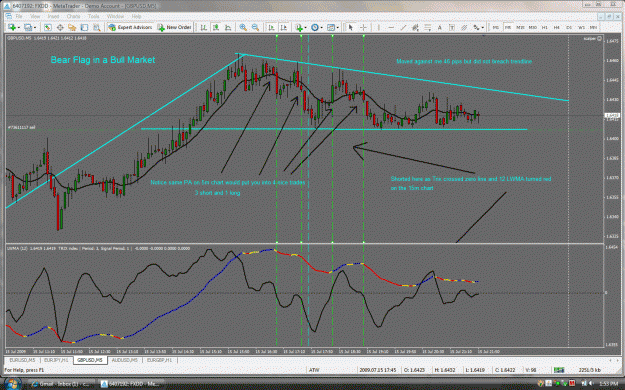The width and height of the screenshot is (625, 390).
Task: Open the View menu
Action: click(x=35, y=16)
